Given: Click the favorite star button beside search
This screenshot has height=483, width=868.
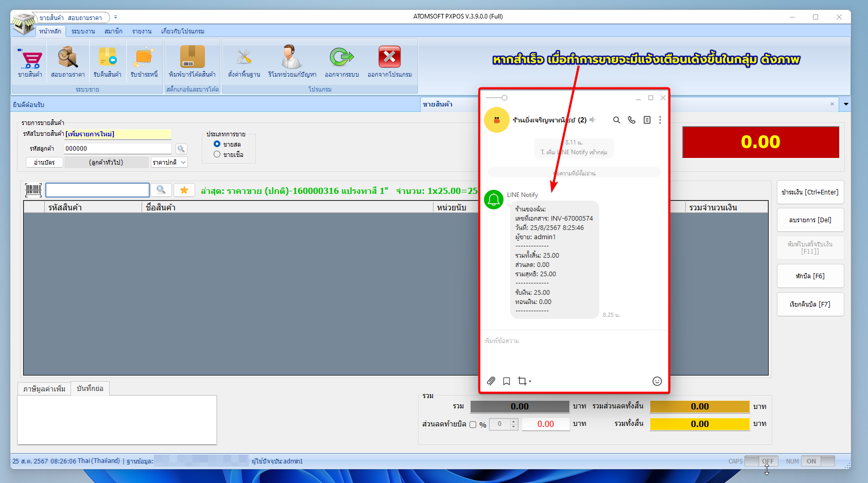Looking at the screenshot, I should pos(184,190).
